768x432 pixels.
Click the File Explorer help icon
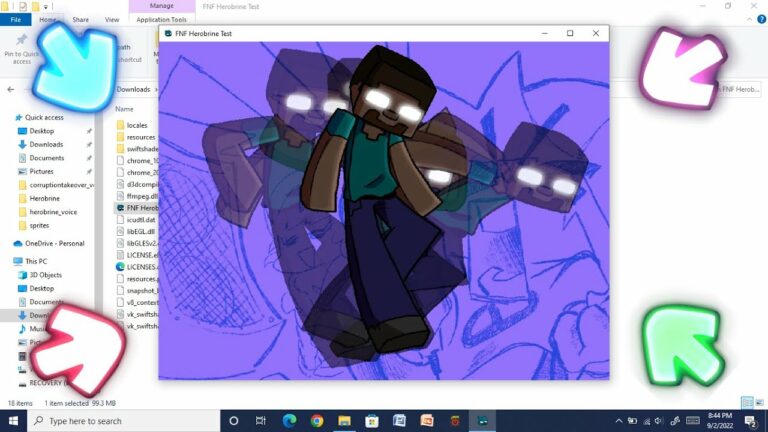[761, 19]
